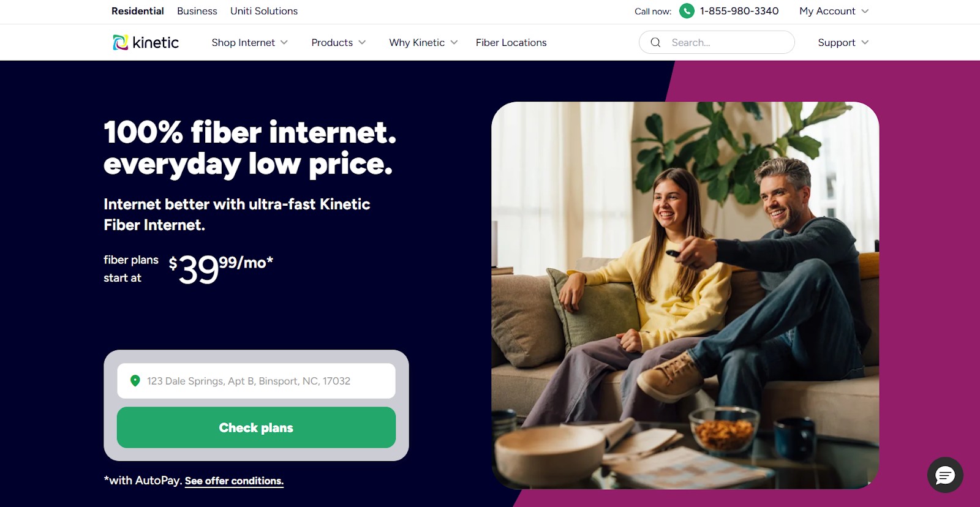
Task: Open the chat bubble icon
Action: point(945,475)
